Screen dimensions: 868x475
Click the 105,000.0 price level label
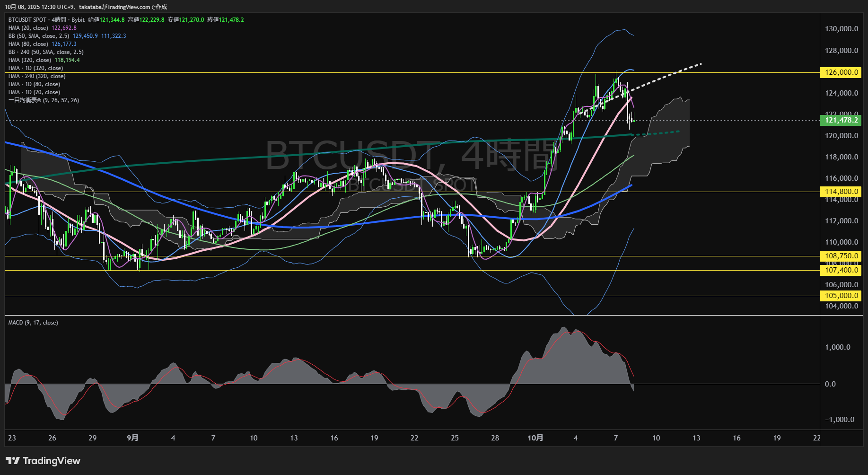841,296
